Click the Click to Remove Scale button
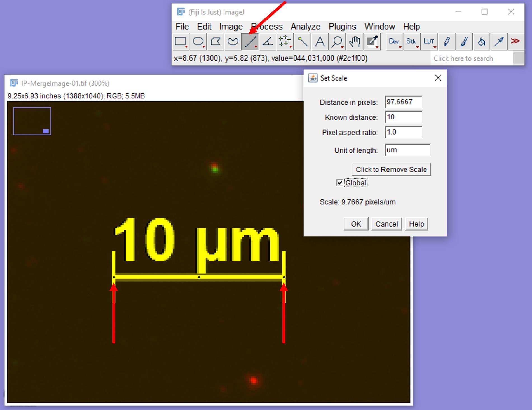The height and width of the screenshot is (410, 532). [x=391, y=169]
